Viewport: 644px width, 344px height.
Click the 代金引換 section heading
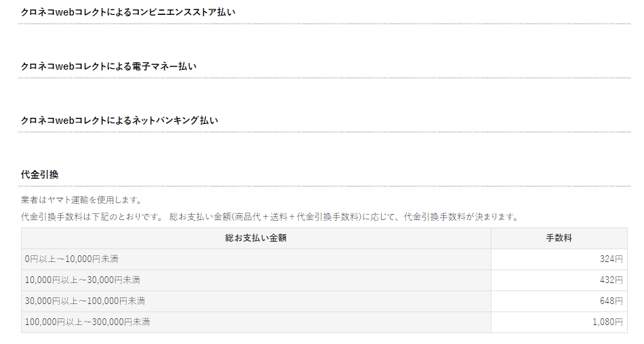click(40, 175)
